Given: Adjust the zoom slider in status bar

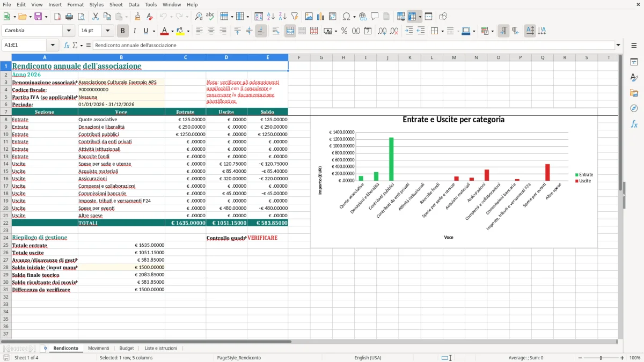Looking at the screenshot, I should coord(601,358).
